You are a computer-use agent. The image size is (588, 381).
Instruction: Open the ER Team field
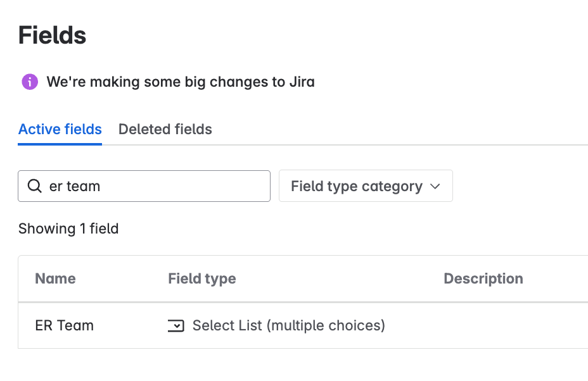click(x=64, y=326)
